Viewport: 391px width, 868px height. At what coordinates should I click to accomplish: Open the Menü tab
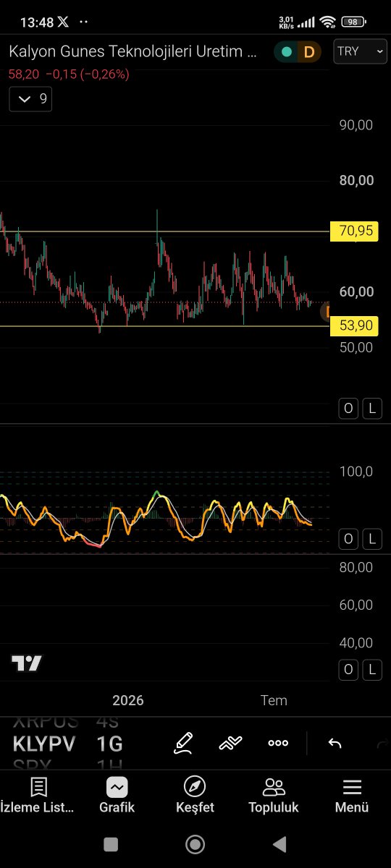coord(352,795)
